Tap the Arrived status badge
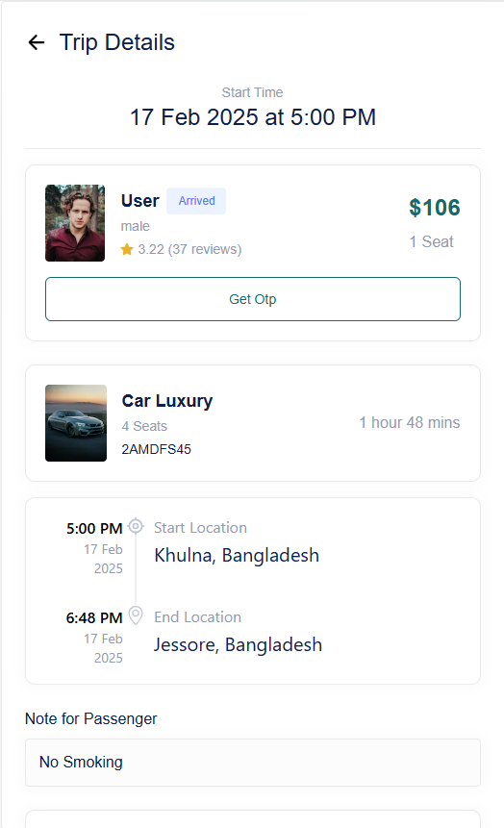Viewport: 504px width, 828px height. (196, 201)
